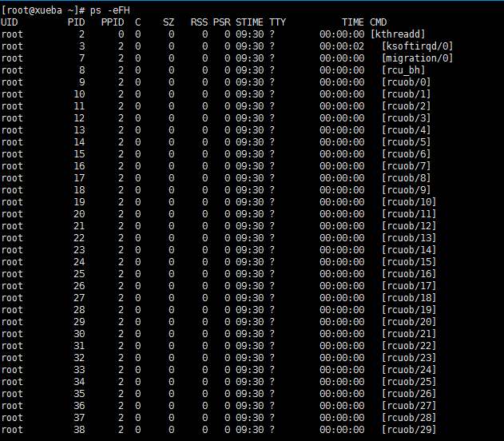Select the [rcuob/14] process name

[409, 250]
